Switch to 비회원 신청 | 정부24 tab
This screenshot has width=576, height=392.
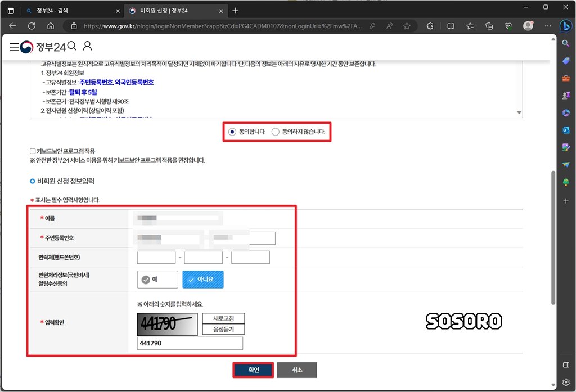point(175,11)
